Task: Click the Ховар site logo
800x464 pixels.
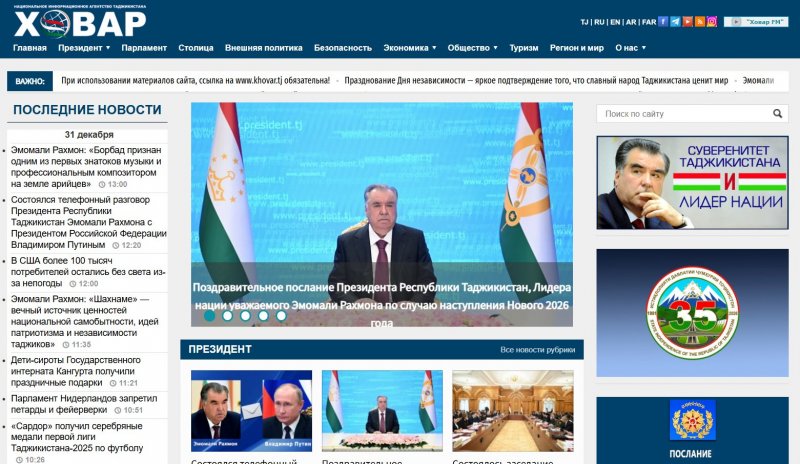Action: [x=81, y=20]
